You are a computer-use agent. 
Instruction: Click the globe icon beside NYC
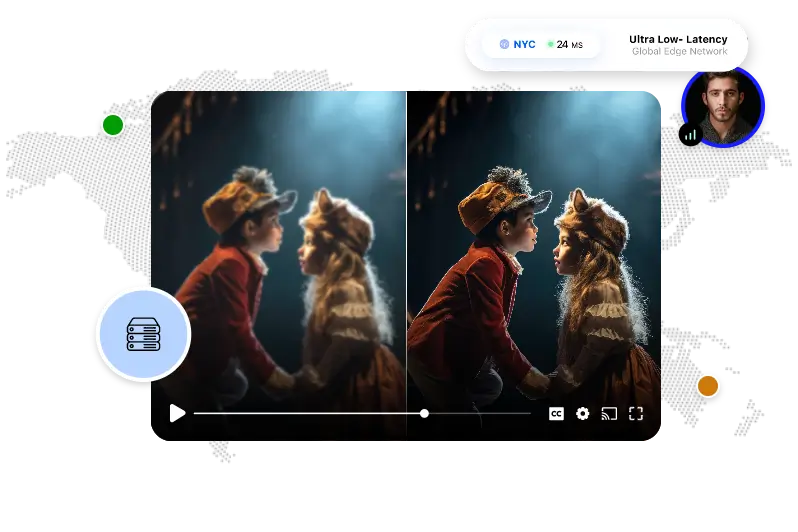504,44
